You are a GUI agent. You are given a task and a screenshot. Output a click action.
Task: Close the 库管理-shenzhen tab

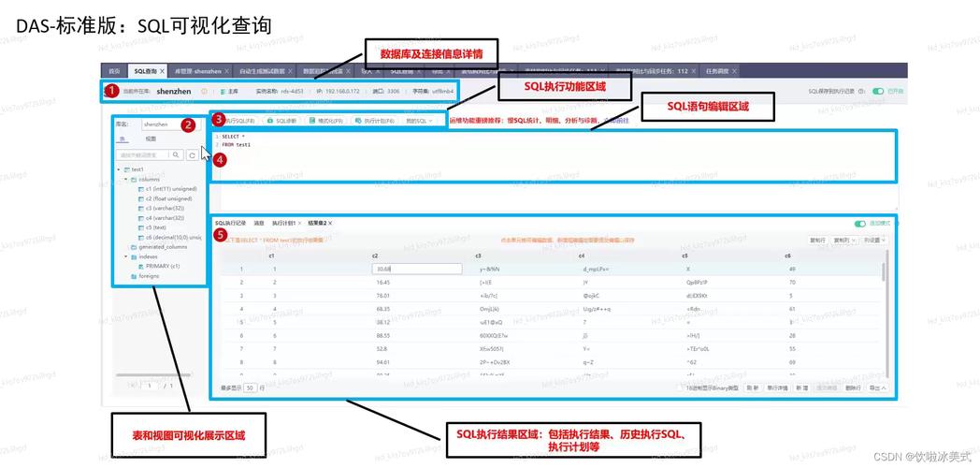(x=226, y=71)
